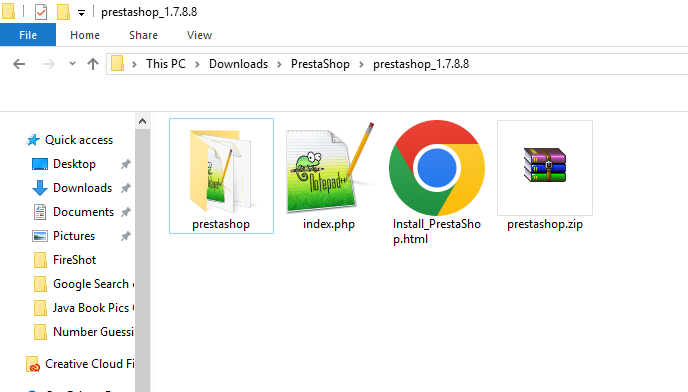Expand chevron before This PC breadcrumb

pyautogui.click(x=134, y=65)
